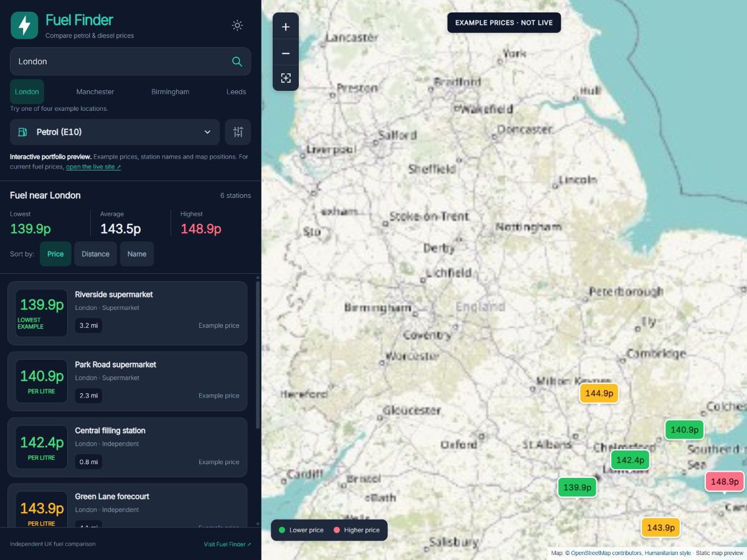Click the Average 143.5p summary value
The width and height of the screenshot is (747, 560).
click(121, 229)
